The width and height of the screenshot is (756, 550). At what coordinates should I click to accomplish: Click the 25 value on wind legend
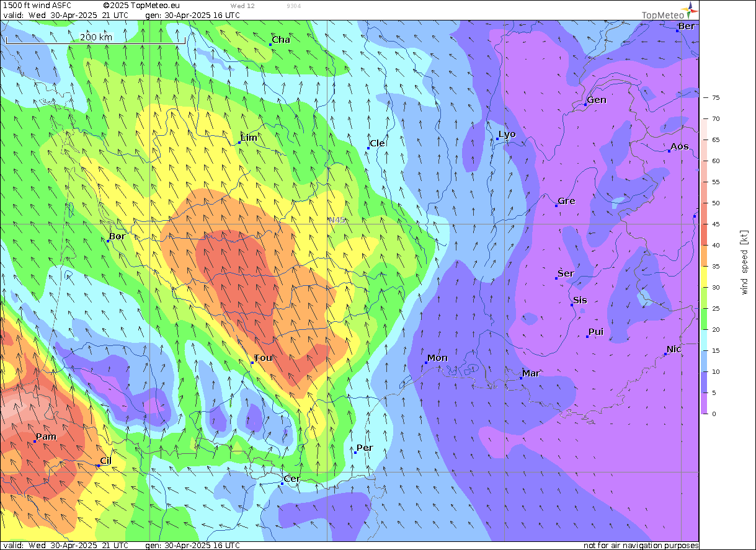point(716,309)
